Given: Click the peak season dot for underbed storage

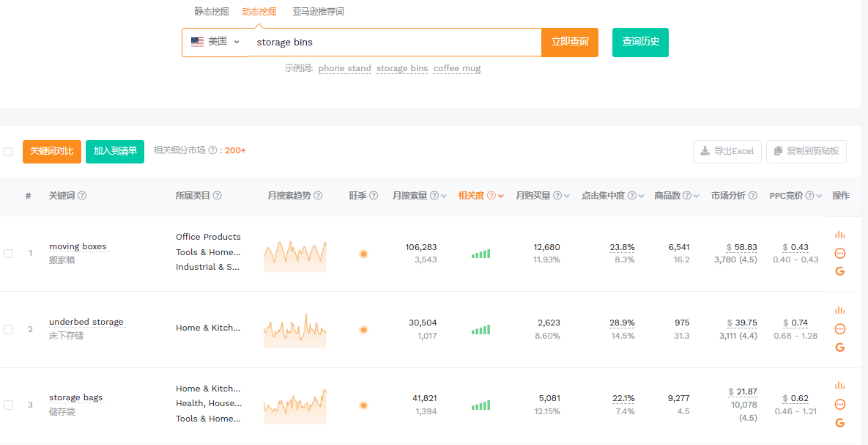Looking at the screenshot, I should click(363, 330).
